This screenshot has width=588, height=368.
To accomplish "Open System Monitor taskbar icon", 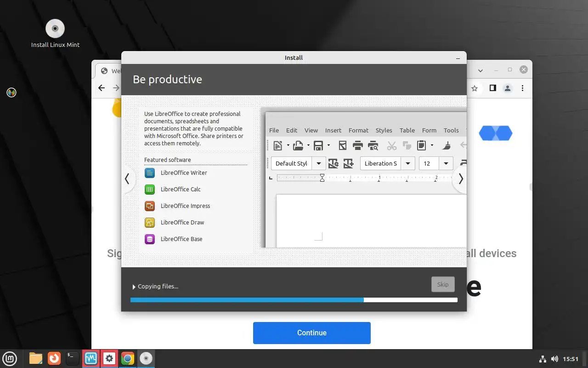I will (x=91, y=358).
